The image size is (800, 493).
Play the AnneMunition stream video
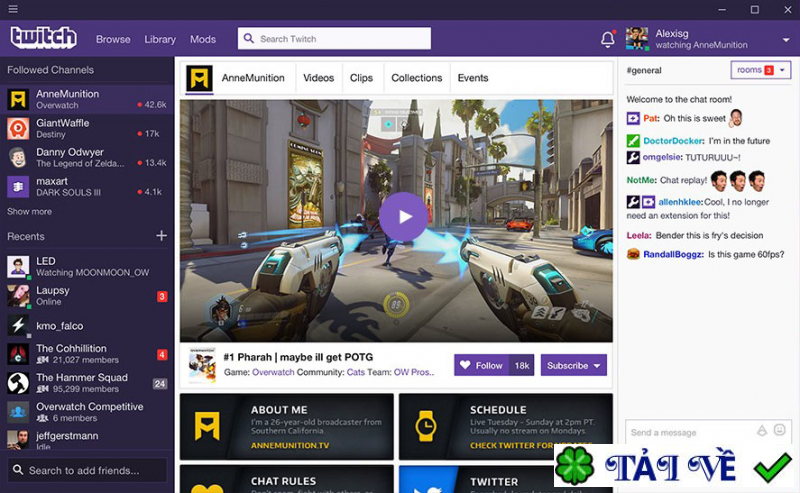point(403,216)
